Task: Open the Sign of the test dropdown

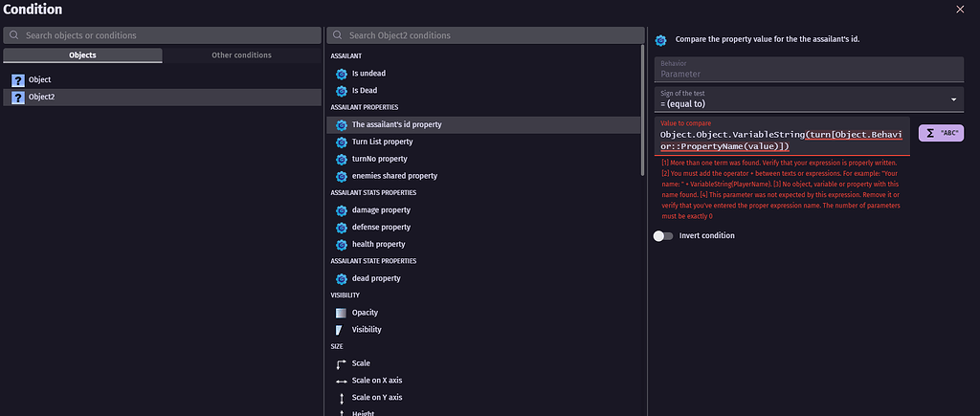Action: point(809,99)
